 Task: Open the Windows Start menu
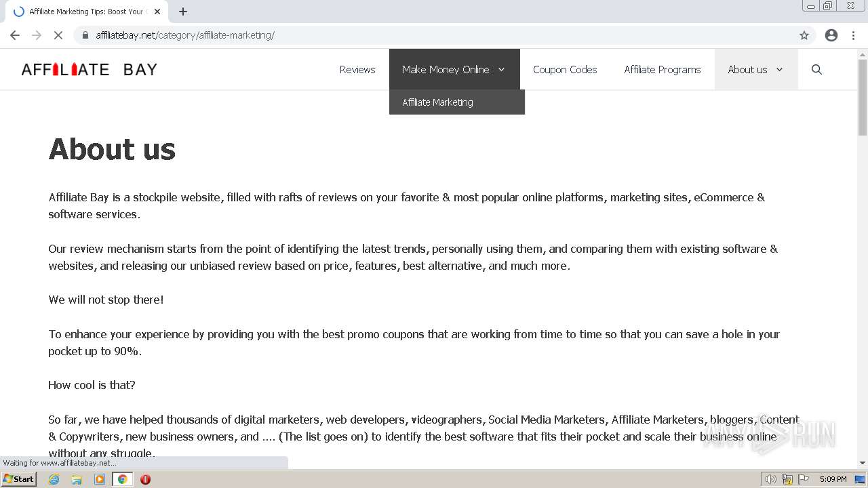(19, 479)
